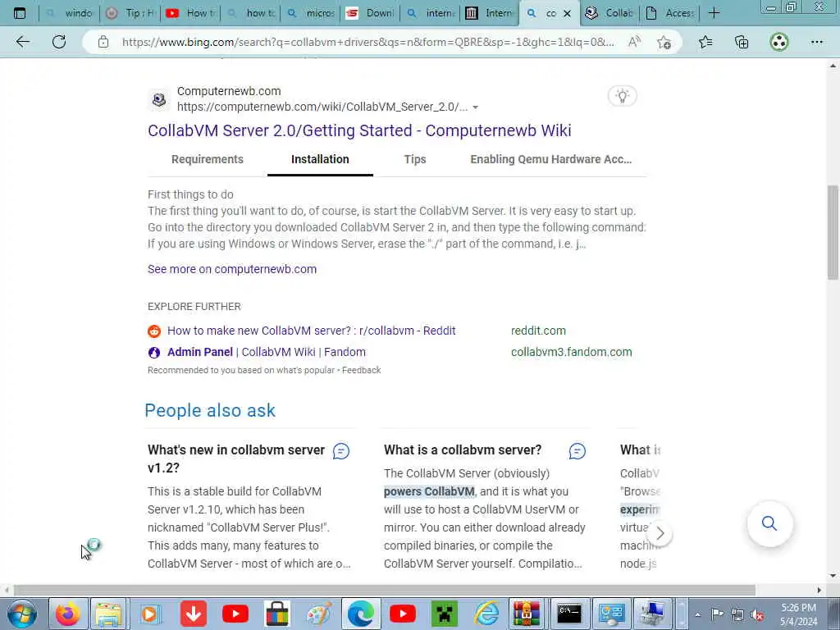
Task: Open Paint from the taskbar
Action: click(x=319, y=614)
